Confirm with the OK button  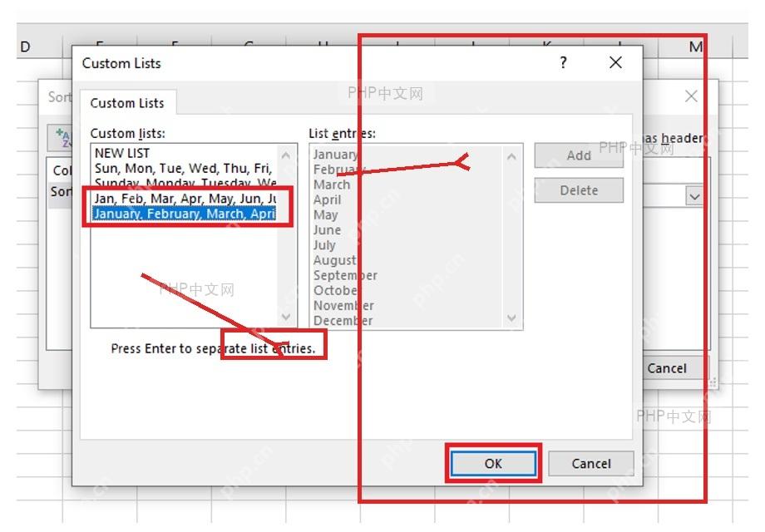493,463
